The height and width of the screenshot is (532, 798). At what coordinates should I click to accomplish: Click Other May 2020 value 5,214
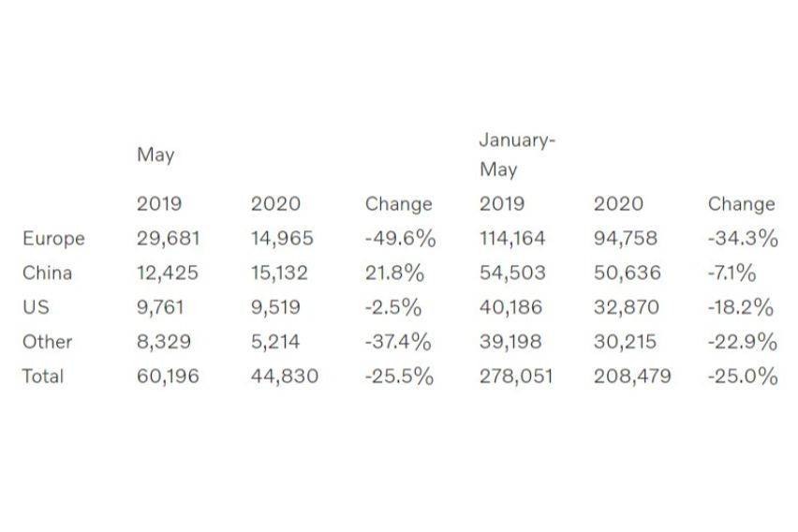coord(275,342)
